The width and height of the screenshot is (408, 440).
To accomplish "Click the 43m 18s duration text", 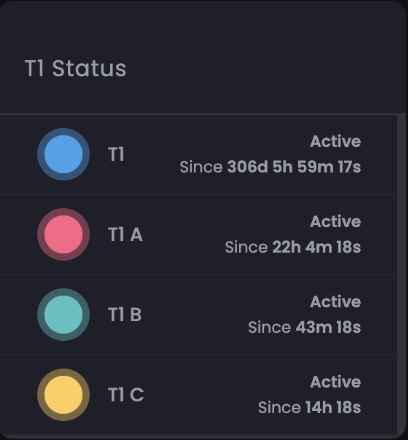I will pyautogui.click(x=328, y=327).
